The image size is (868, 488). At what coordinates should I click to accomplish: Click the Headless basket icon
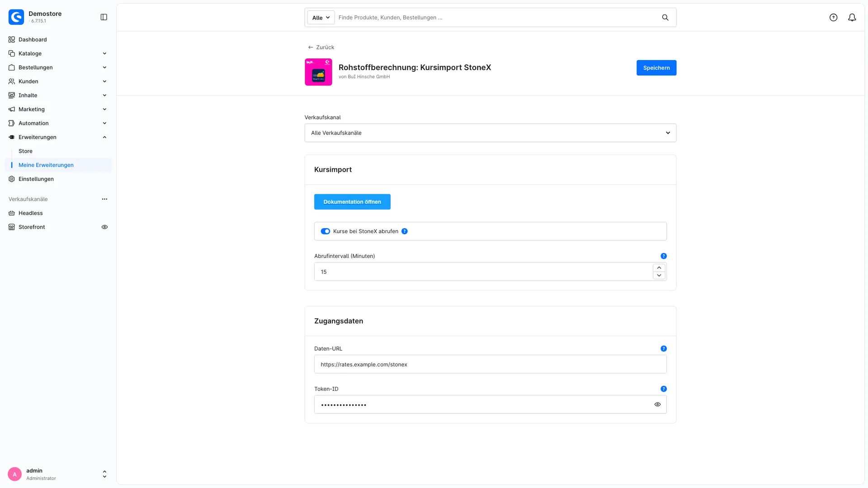coord(12,213)
